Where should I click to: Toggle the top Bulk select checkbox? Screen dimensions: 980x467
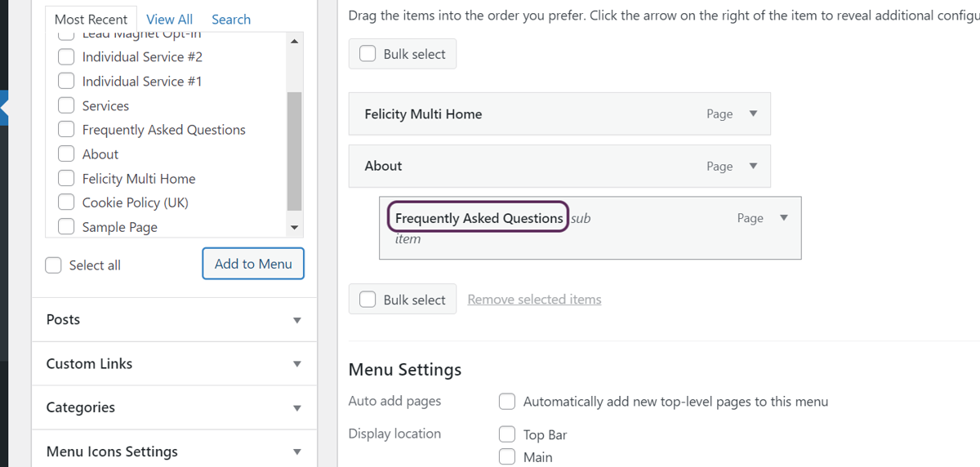(367, 54)
